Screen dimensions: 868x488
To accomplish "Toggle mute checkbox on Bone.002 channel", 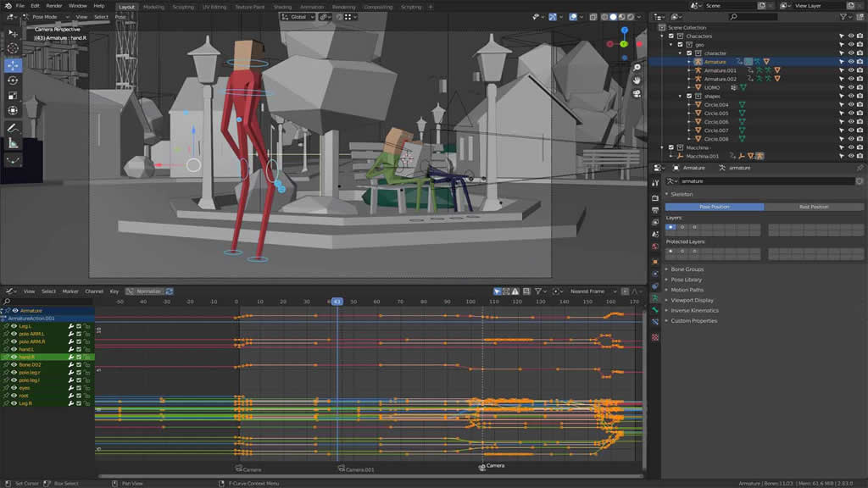I will (x=79, y=365).
